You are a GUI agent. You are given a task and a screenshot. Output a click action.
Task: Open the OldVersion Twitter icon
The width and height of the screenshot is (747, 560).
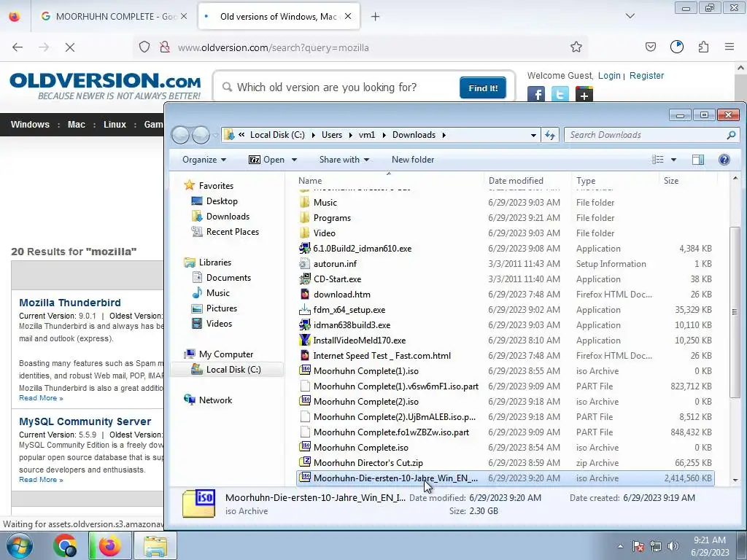[x=560, y=94]
